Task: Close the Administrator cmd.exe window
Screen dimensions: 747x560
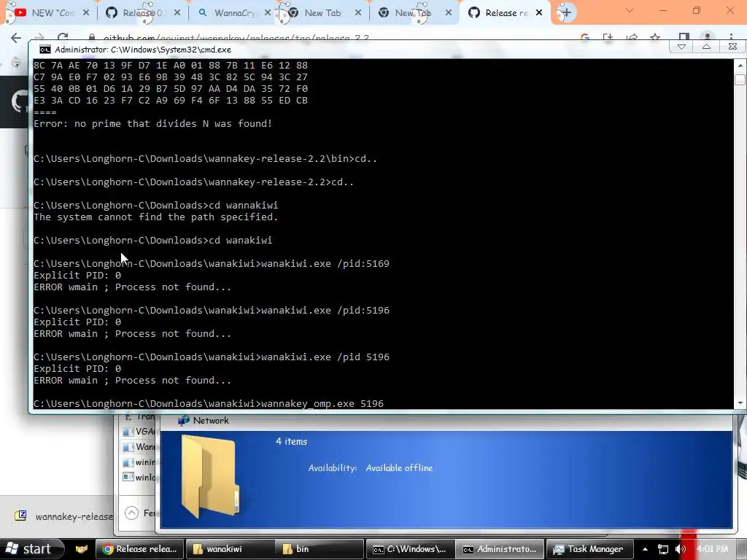Action: (x=732, y=46)
